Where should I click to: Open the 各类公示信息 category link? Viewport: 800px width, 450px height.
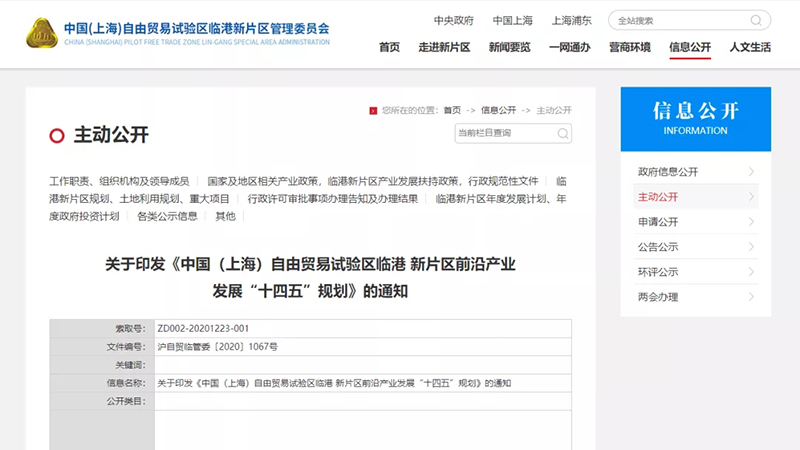click(167, 216)
